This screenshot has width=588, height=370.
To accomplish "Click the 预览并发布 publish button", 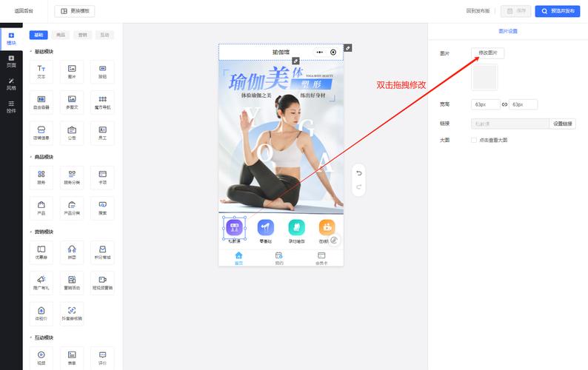I will [x=557, y=11].
